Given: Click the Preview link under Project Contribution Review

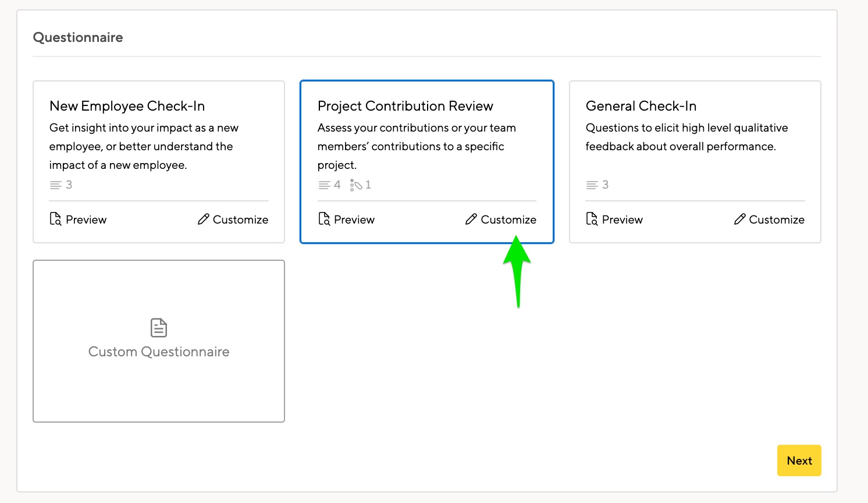Looking at the screenshot, I should click(354, 219).
